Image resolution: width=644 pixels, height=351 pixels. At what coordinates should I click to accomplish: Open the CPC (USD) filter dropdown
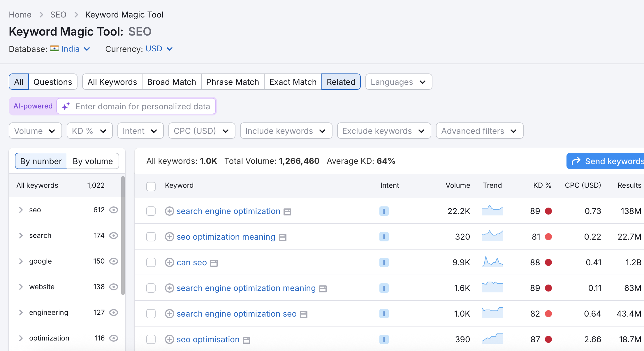coord(202,131)
